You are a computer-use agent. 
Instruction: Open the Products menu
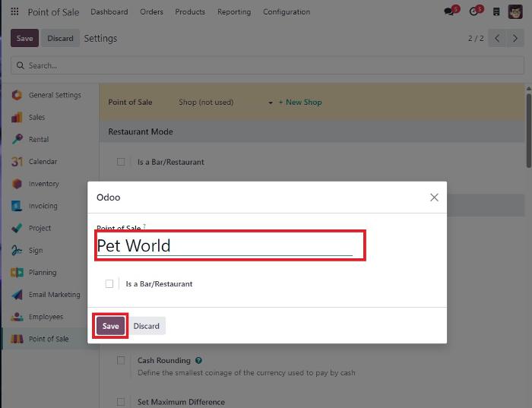tap(190, 12)
